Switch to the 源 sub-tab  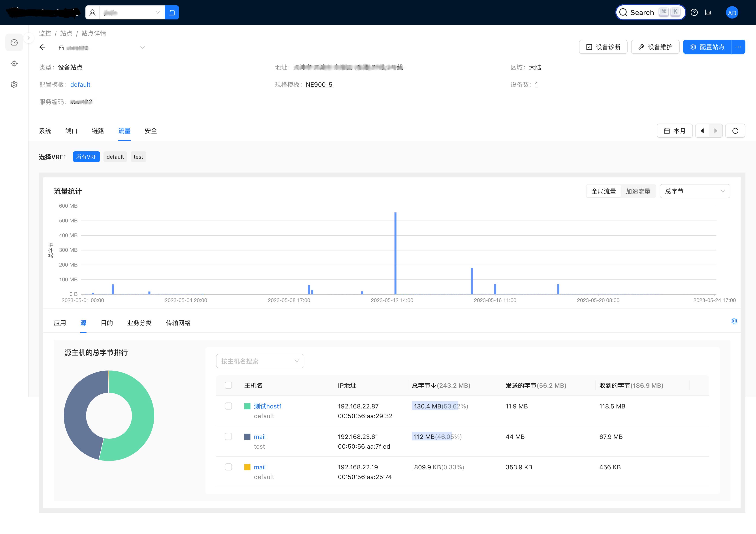click(83, 323)
